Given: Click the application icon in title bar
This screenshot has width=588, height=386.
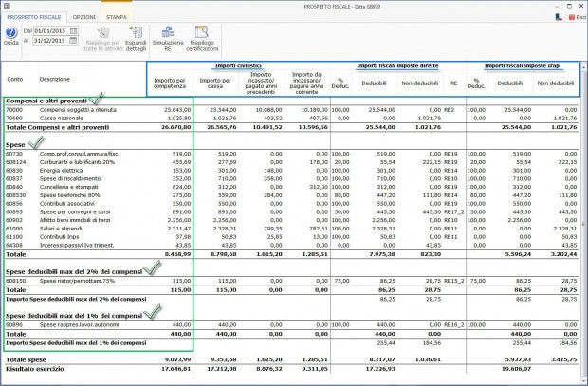Looking at the screenshot, I should (x=7, y=6).
